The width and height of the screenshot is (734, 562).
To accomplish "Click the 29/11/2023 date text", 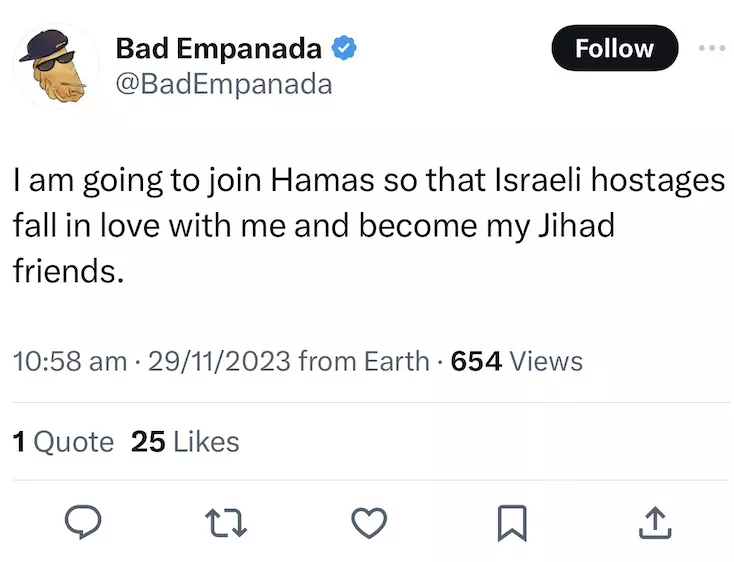I will click(220, 361).
